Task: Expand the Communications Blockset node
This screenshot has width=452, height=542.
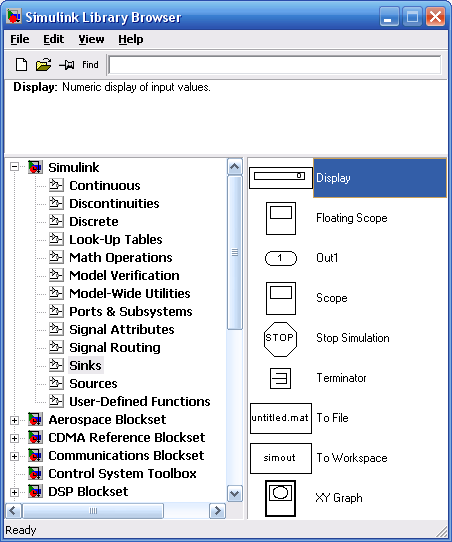Action: point(14,456)
